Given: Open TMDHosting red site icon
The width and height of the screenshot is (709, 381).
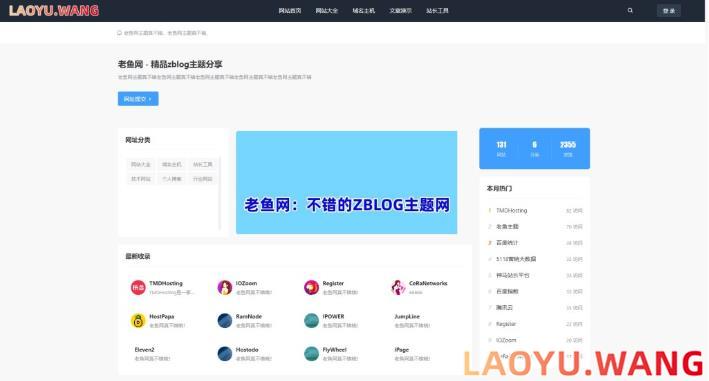Looking at the screenshot, I should pyautogui.click(x=138, y=287).
